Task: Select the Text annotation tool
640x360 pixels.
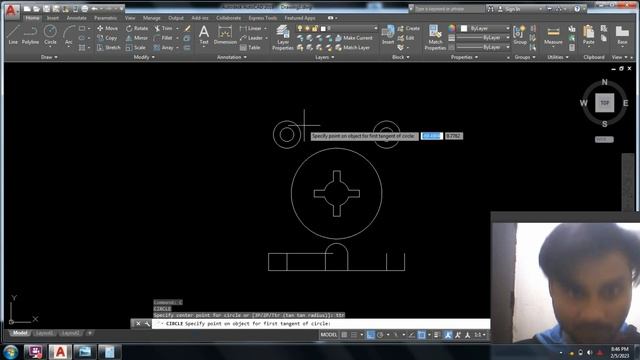Action: click(x=204, y=34)
